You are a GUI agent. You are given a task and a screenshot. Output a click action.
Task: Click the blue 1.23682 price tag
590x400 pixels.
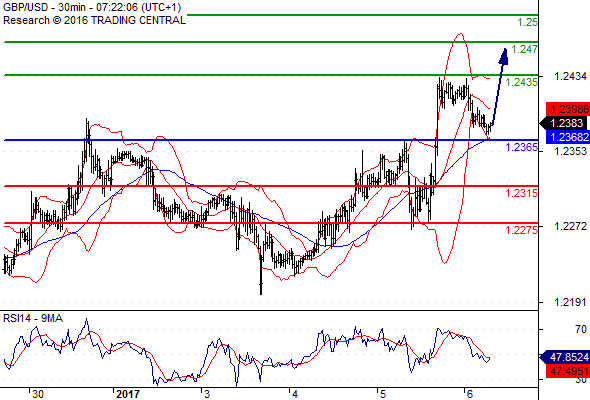(568, 137)
